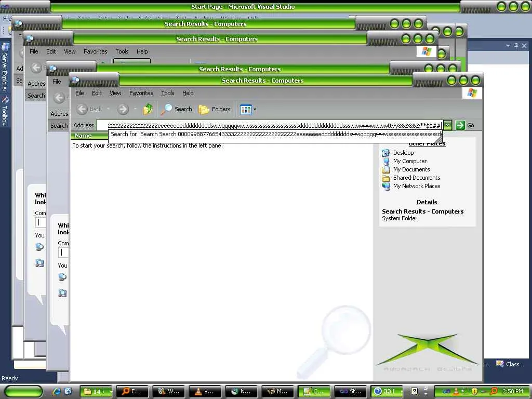Open View menu in second Search Results window
532x399 pixels.
click(70, 51)
